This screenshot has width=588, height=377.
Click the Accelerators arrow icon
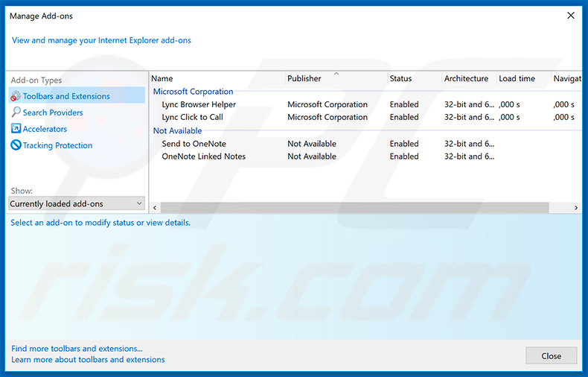click(x=16, y=128)
